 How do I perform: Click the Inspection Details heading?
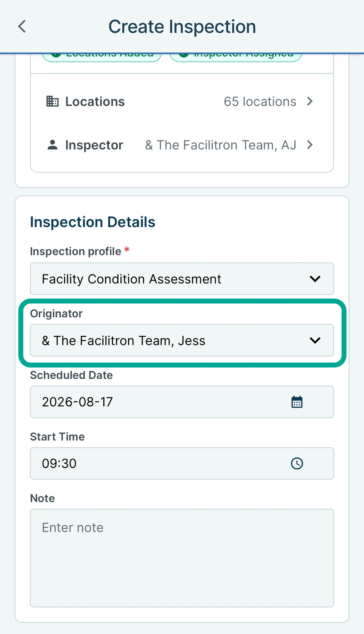click(x=92, y=222)
